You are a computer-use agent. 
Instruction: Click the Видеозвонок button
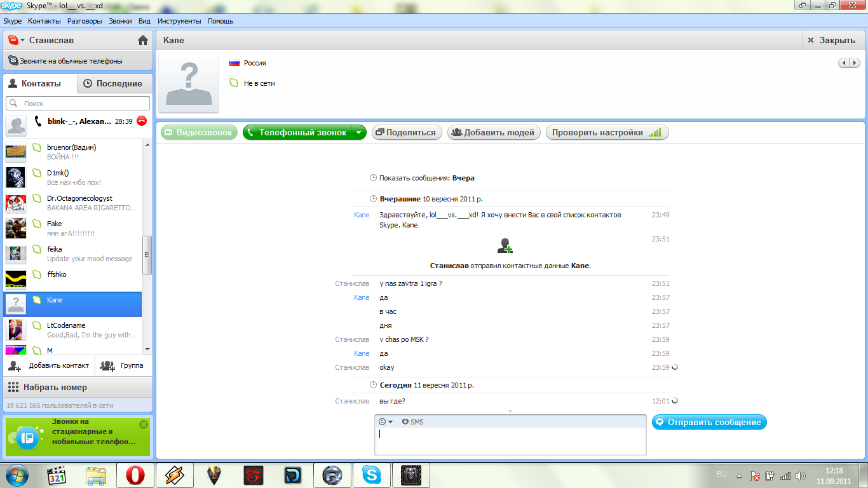(199, 132)
